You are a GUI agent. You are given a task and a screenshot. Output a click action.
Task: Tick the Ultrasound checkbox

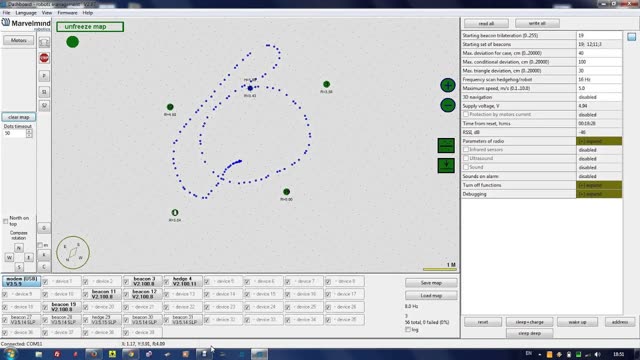click(466, 158)
